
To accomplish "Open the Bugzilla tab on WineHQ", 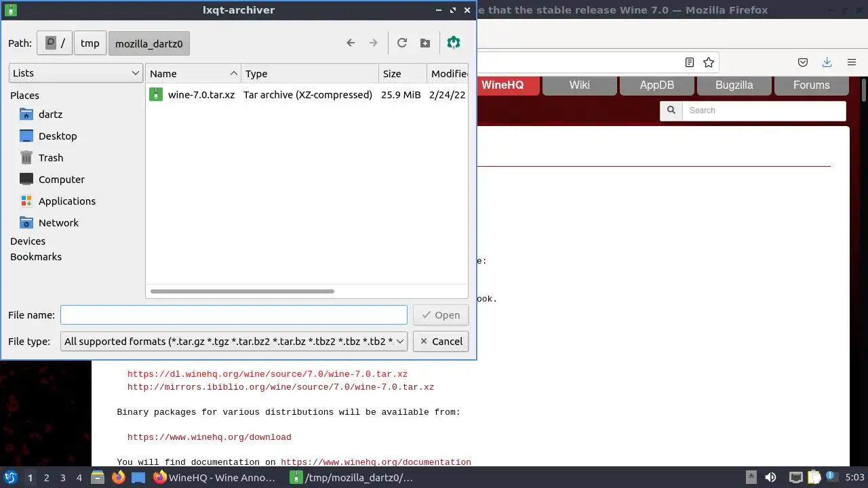I will point(734,85).
